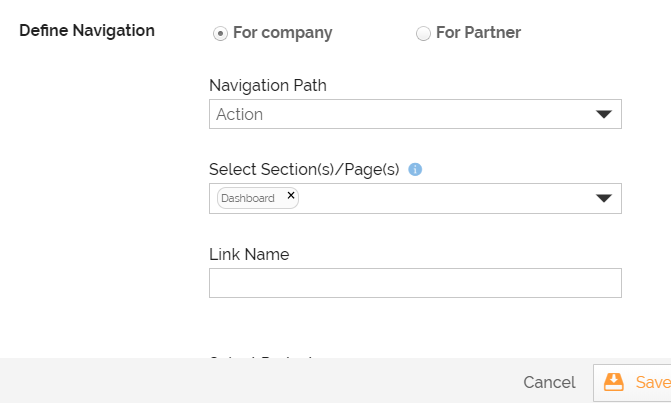Screen dimensions: 671x403
Task: Click the Save button
Action: 632,382
